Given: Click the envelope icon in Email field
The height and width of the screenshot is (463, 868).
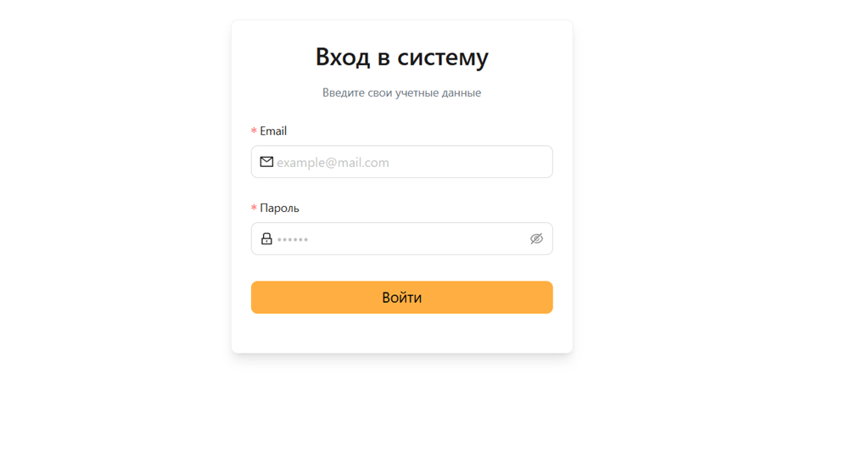Looking at the screenshot, I should [266, 162].
